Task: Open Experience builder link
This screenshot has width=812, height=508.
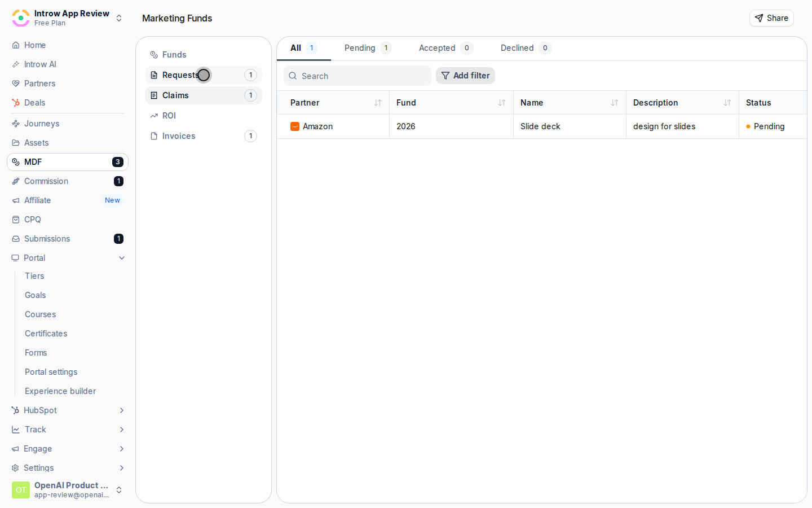Action: [60, 391]
